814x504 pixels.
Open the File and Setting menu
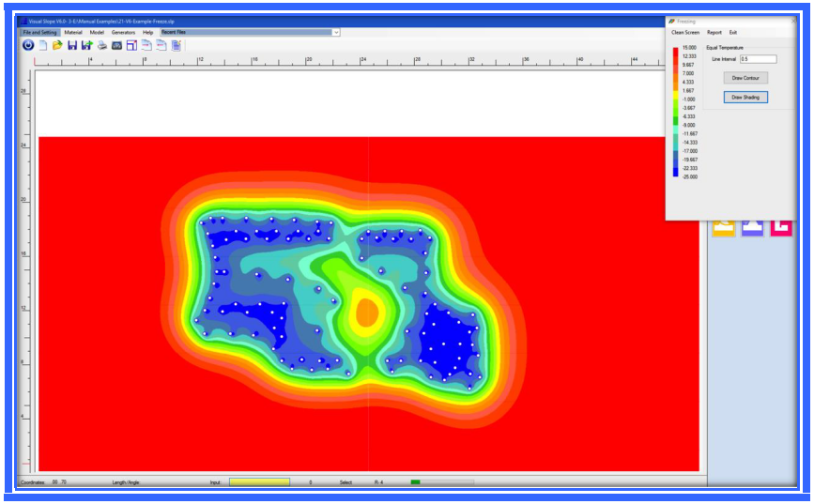(39, 32)
